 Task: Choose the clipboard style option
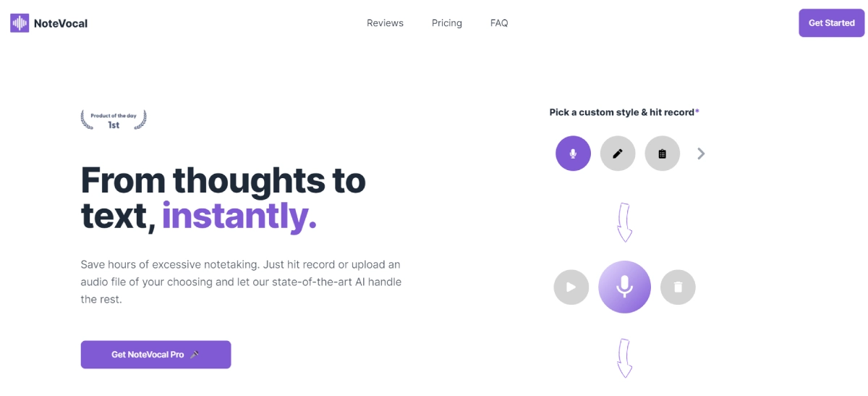pos(663,153)
